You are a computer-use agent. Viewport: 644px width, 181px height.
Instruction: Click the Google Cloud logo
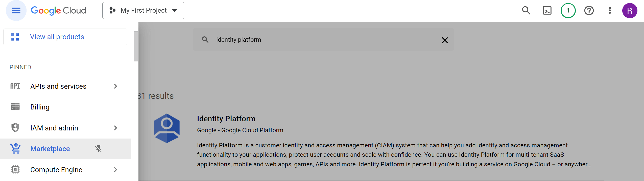(x=58, y=11)
